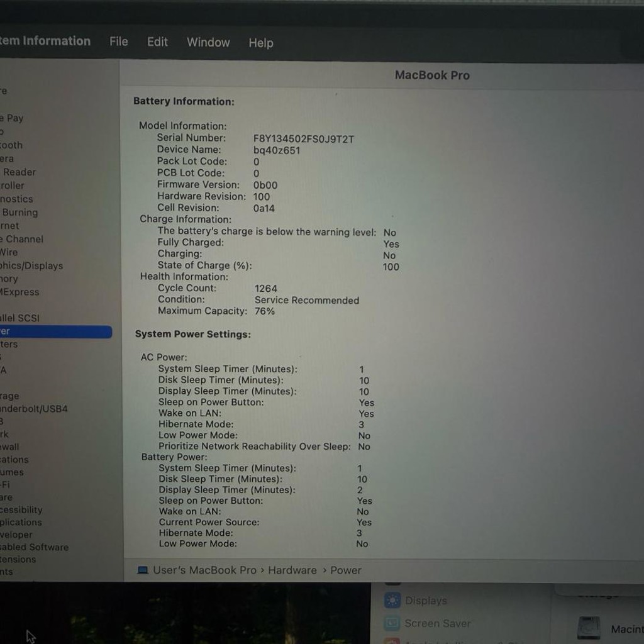Open the Help menu
The width and height of the screenshot is (644, 644).
click(x=261, y=43)
